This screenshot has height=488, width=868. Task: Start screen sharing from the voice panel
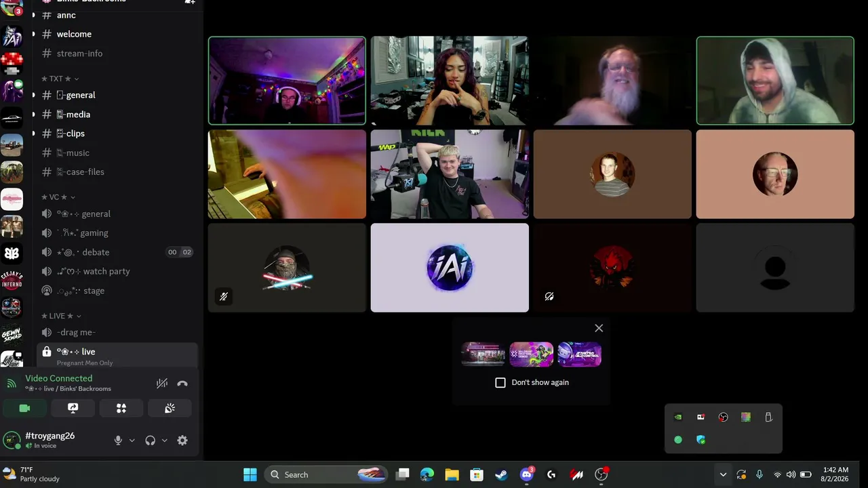[73, 408]
